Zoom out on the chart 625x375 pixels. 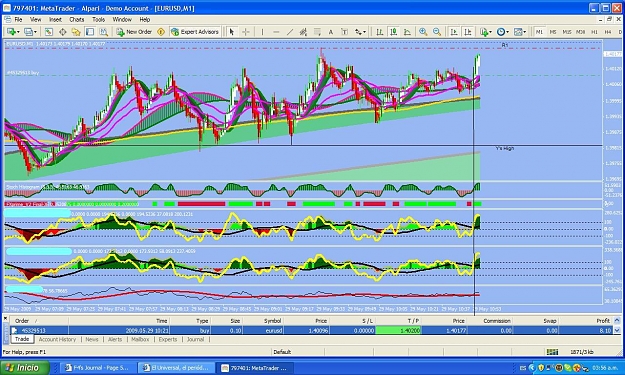(x=437, y=32)
